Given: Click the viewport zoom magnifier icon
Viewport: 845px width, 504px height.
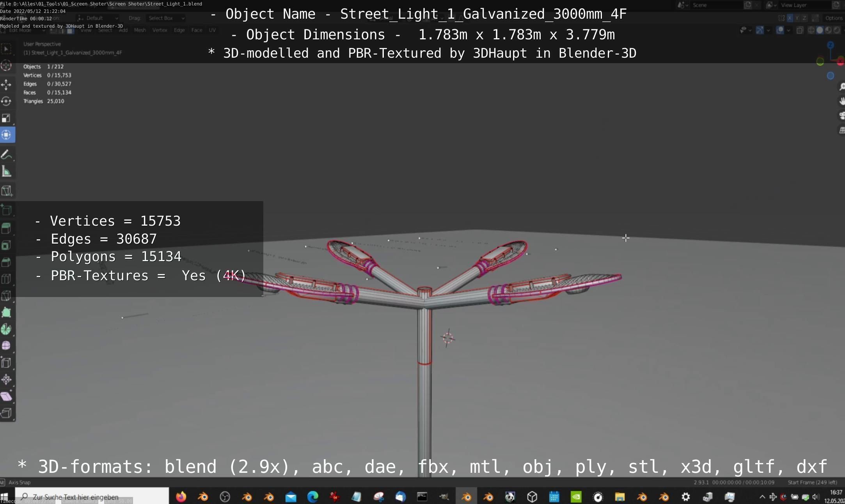Looking at the screenshot, I should 841,87.
